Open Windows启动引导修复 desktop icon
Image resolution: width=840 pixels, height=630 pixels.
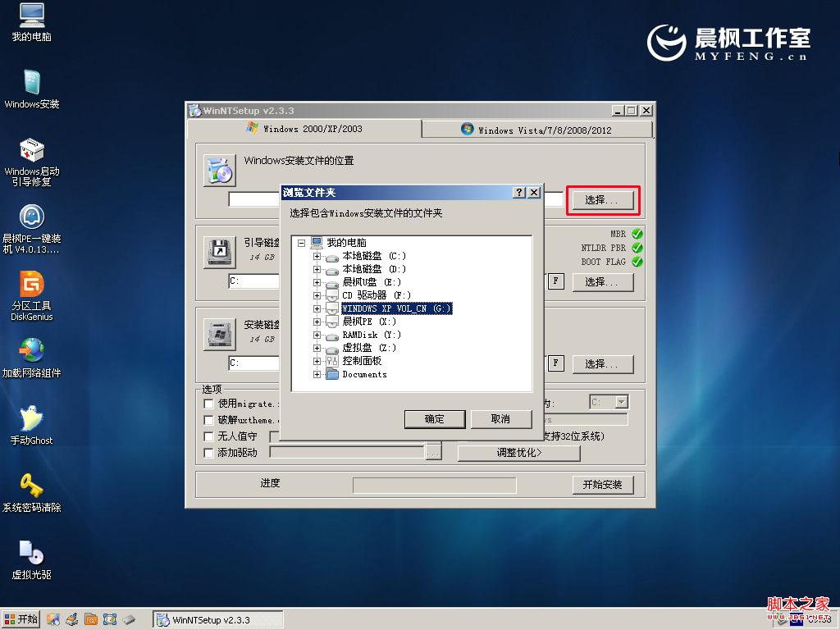point(32,162)
